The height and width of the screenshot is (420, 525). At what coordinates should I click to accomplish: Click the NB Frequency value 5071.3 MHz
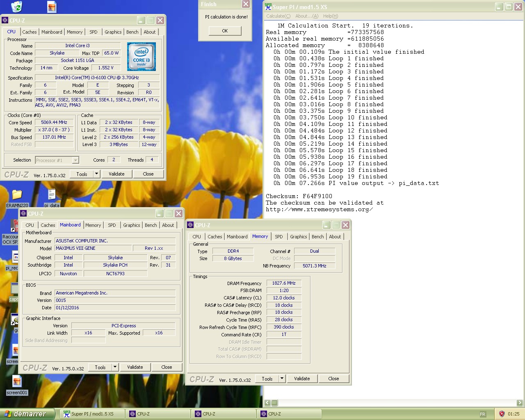(315, 266)
